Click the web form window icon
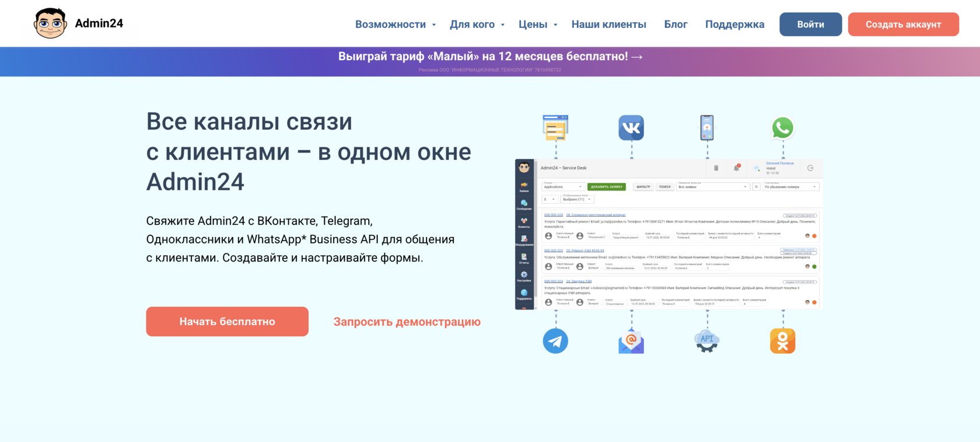Screen dimensions: 980x442 (555, 128)
